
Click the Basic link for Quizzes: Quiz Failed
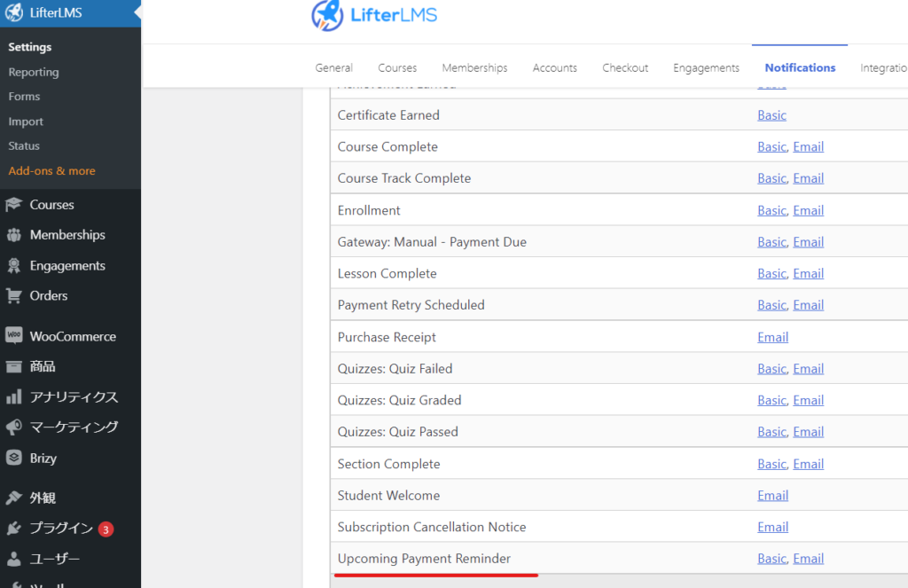point(772,368)
